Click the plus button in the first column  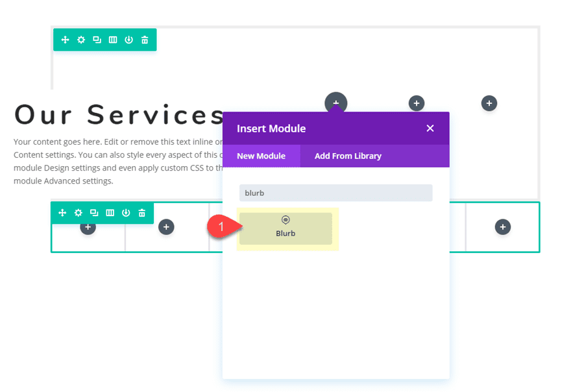coord(87,227)
